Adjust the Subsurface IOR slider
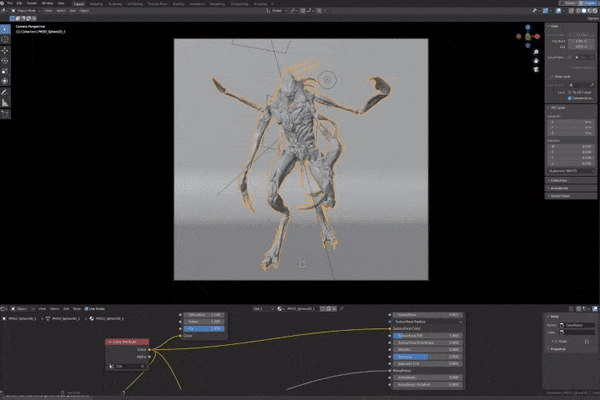Image resolution: width=600 pixels, height=400 pixels. click(x=428, y=335)
